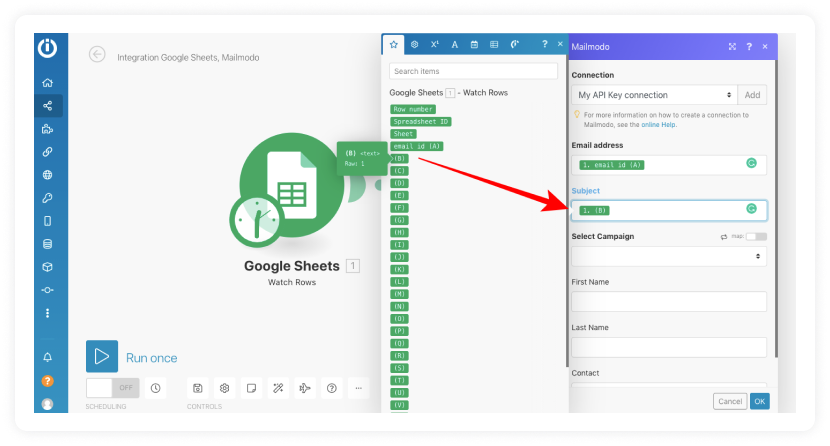Switch to text functions A tab
Viewport: 830px width, 446px height.
click(x=455, y=44)
